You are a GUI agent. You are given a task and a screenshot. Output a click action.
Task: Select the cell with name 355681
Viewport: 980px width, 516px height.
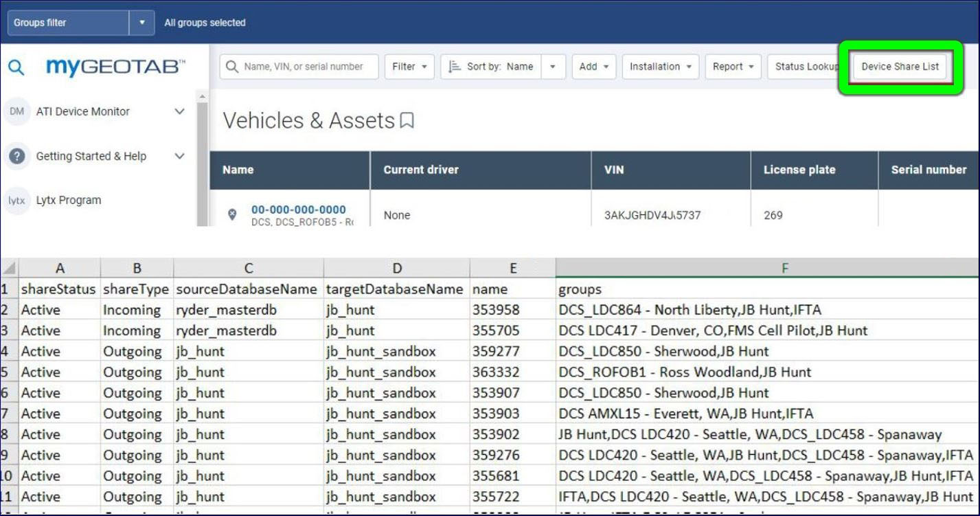pos(512,476)
